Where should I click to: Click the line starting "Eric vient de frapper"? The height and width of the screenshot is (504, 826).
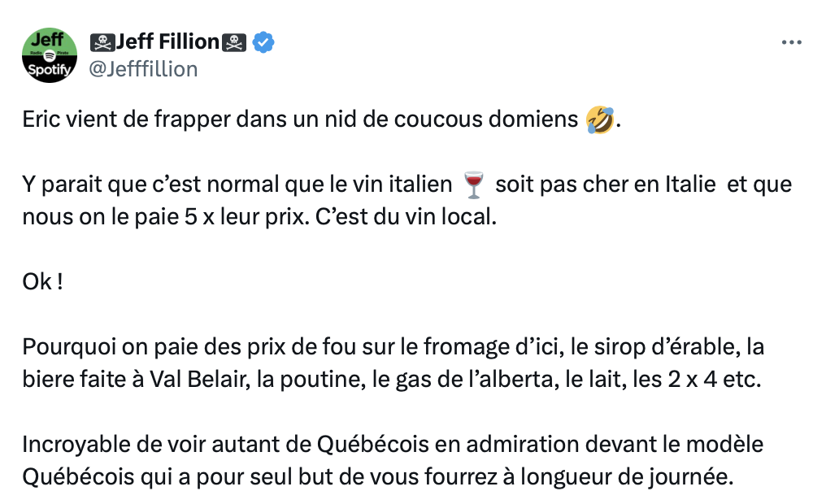tap(301, 120)
